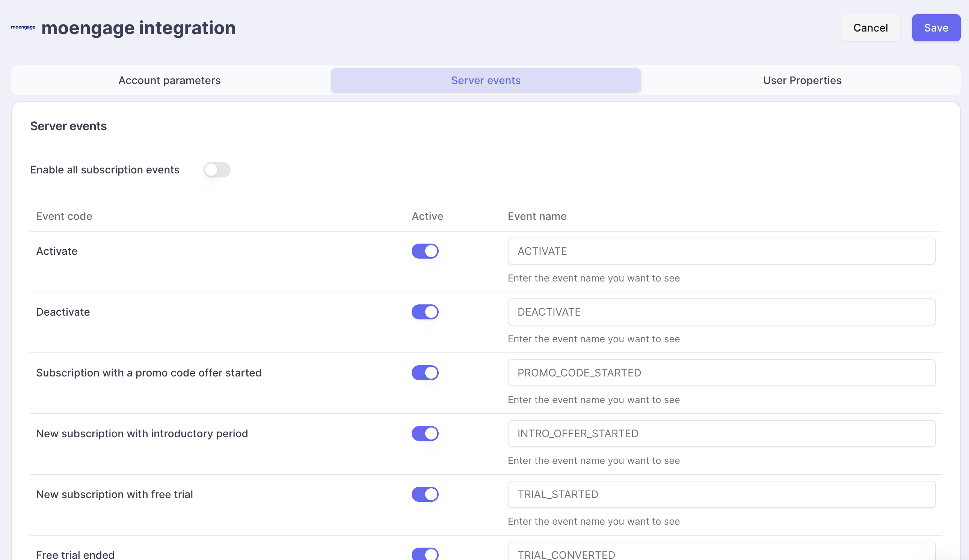The width and height of the screenshot is (969, 560).
Task: Toggle the promo code offer started event
Action: click(425, 372)
